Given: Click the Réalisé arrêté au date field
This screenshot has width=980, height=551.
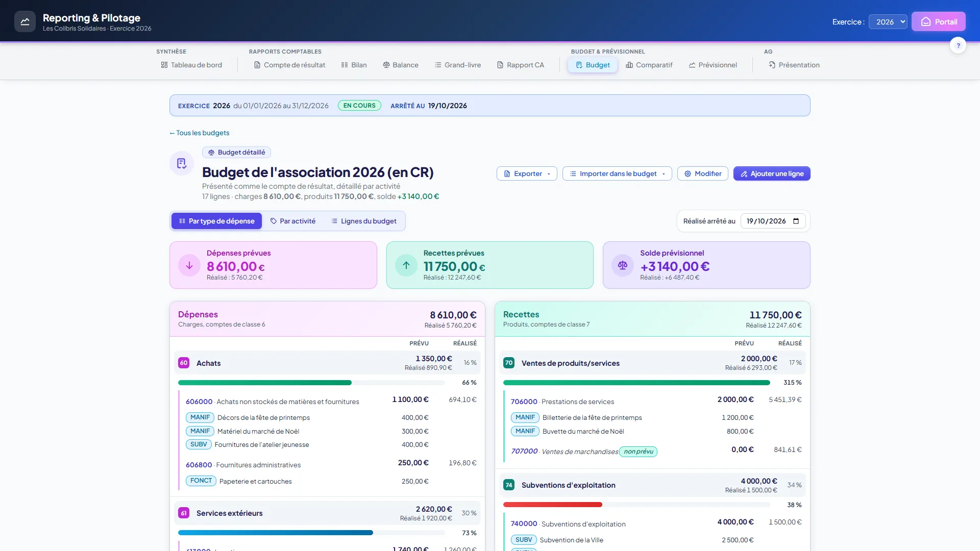Looking at the screenshot, I should click(773, 221).
